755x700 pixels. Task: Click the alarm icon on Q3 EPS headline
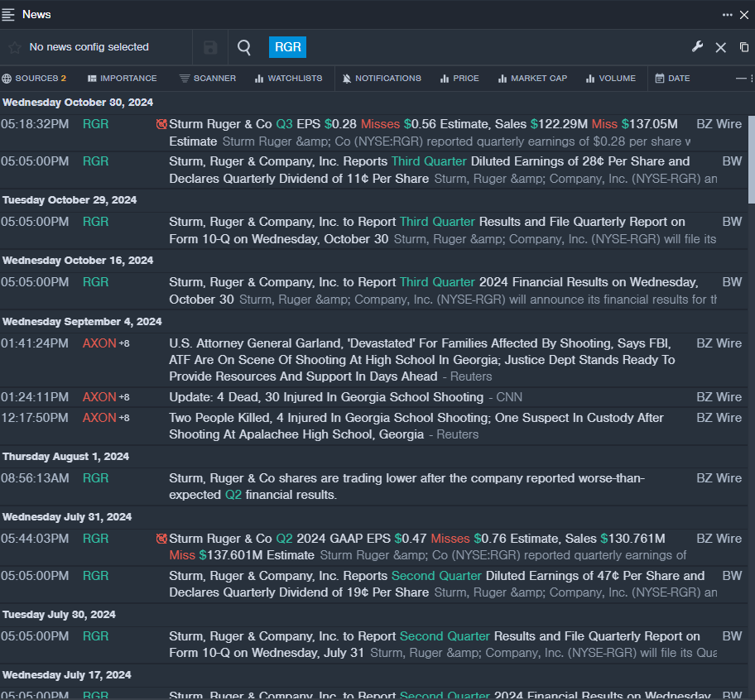point(161,125)
